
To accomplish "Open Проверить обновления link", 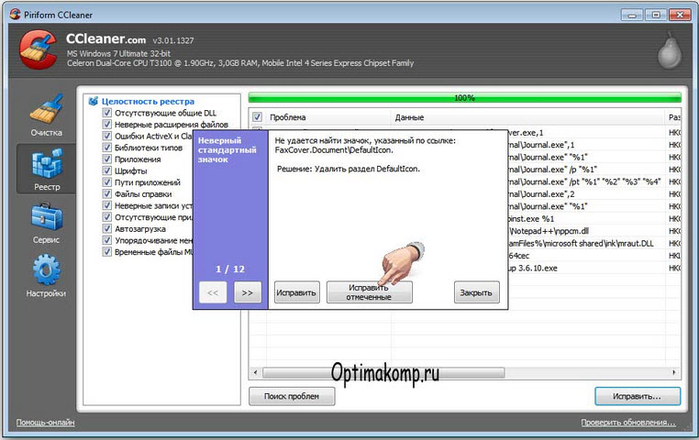I will point(628,422).
